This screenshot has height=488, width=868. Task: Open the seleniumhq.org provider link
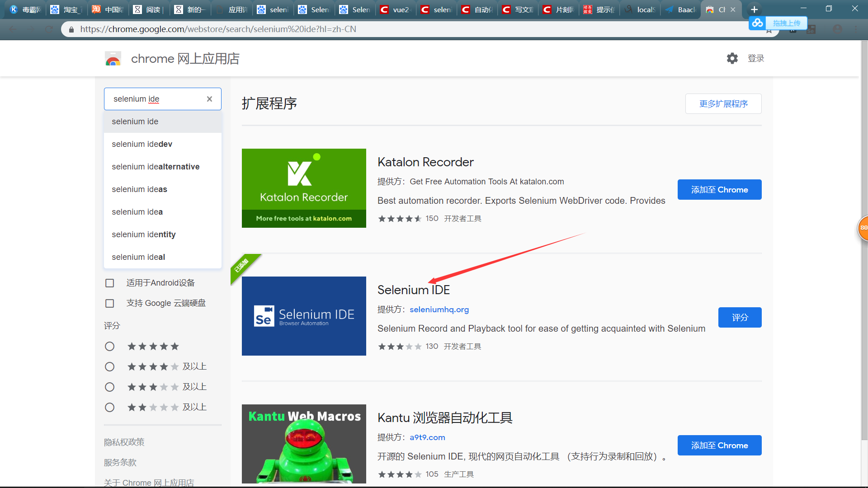[x=439, y=310]
